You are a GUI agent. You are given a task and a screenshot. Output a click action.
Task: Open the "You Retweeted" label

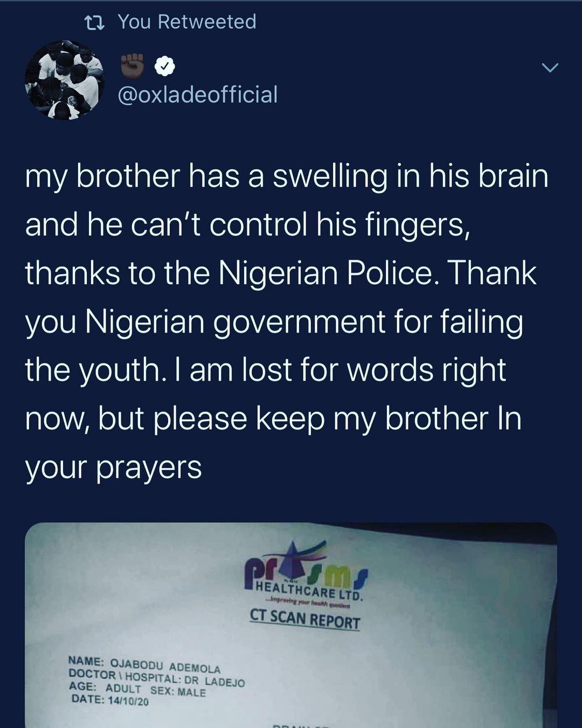coord(187,22)
